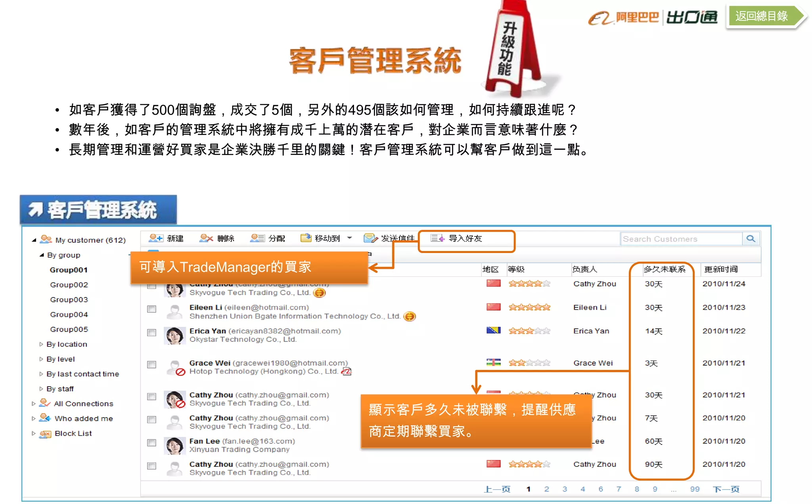Click the star rating in Grace Wei's row
The image size is (812, 504).
click(x=530, y=363)
